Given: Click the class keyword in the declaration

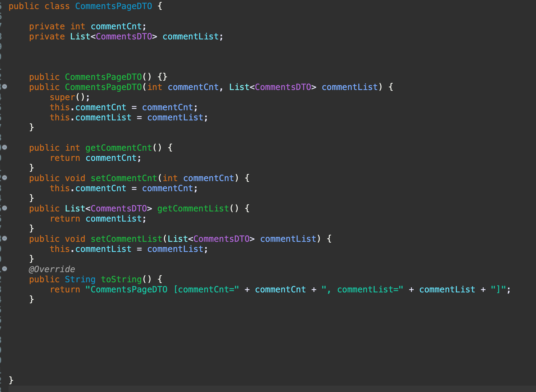Looking at the screenshot, I should (57, 6).
